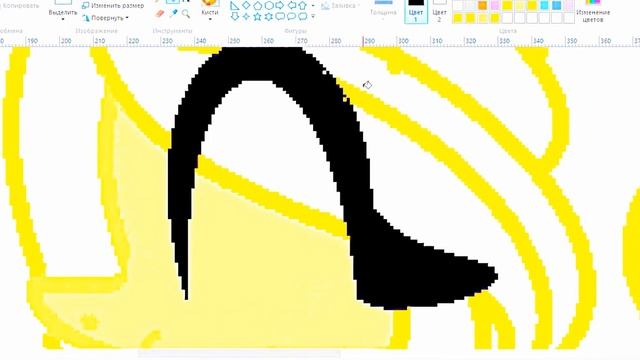The width and height of the screenshot is (640, 360).
Task: Open Изменение цветов color editor
Action: 593,12
